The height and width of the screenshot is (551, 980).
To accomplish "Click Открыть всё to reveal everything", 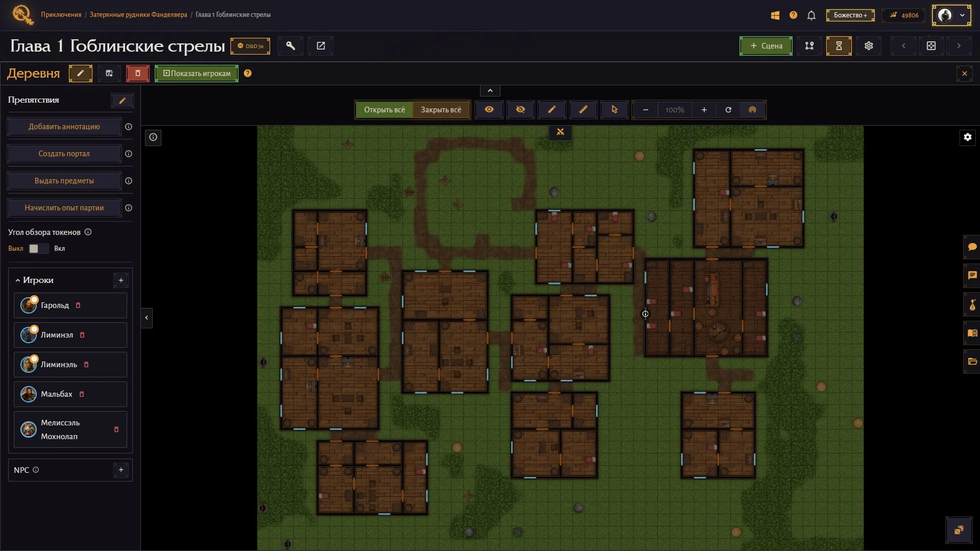I will coord(384,110).
